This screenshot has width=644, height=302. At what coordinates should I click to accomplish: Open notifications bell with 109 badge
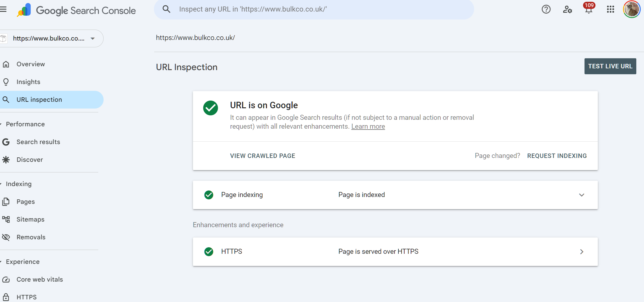click(589, 9)
